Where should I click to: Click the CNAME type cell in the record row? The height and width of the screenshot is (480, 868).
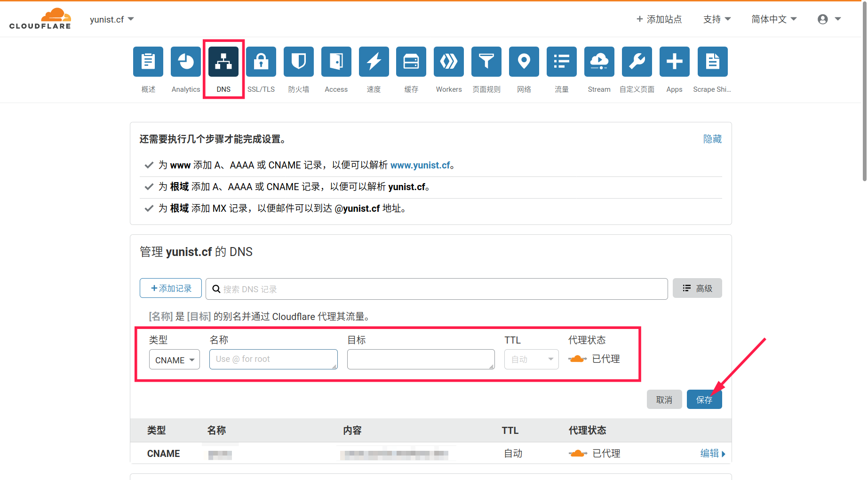click(164, 454)
